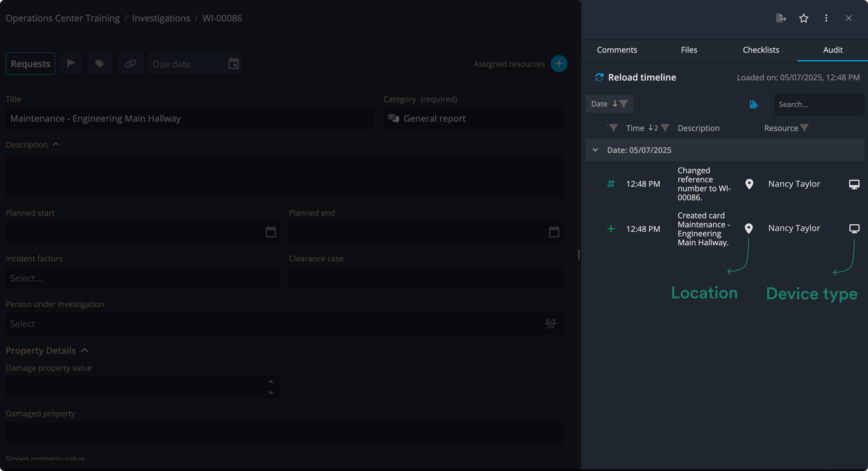The image size is (868, 471).
Task: Star this card as favorite
Action: (x=804, y=18)
